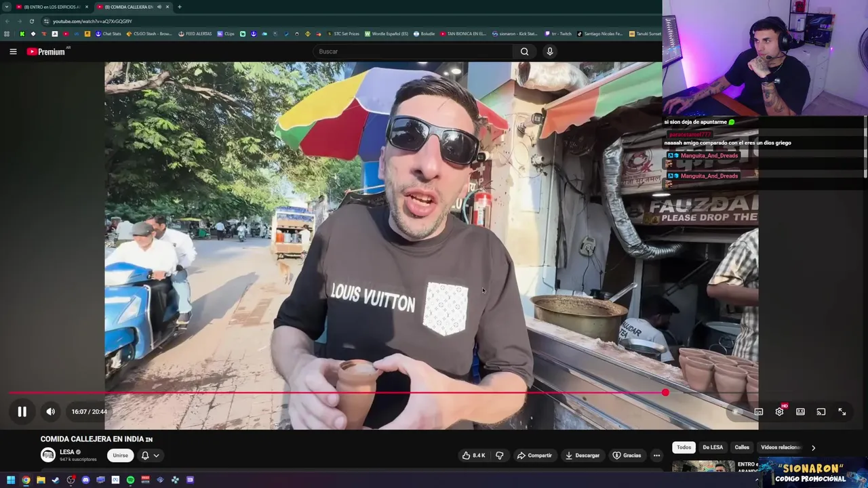Viewport: 868px width, 488px height.
Task: Enter fullscreen mode
Action: (x=842, y=411)
